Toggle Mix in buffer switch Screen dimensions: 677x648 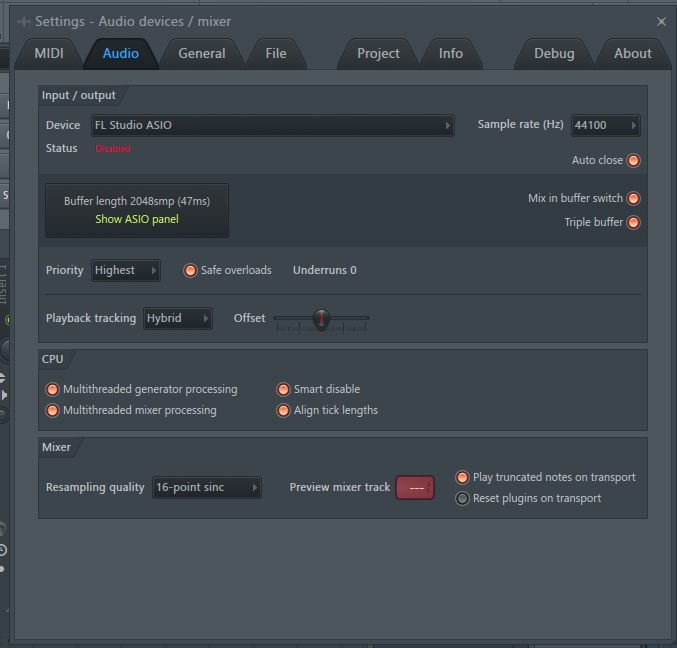[633, 198]
